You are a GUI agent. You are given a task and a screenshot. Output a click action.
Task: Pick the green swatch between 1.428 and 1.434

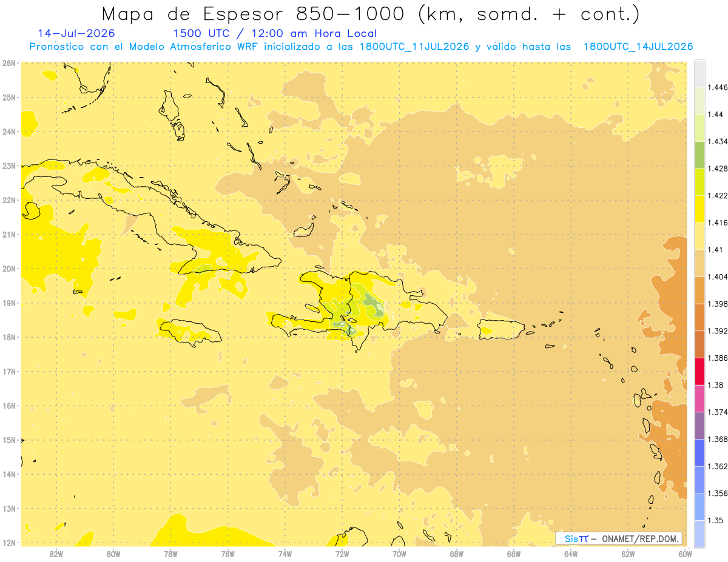pyautogui.click(x=699, y=155)
